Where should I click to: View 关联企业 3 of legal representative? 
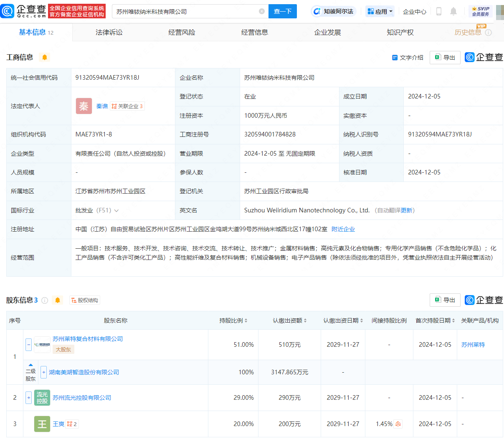(x=127, y=106)
